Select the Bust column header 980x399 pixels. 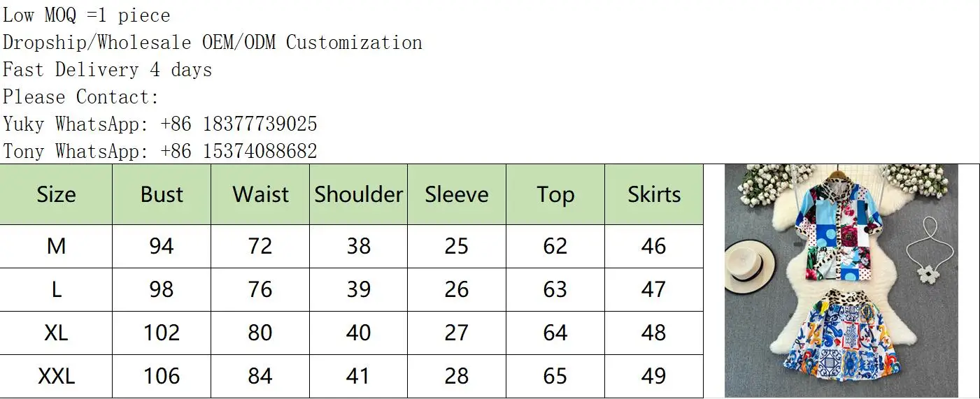[162, 194]
